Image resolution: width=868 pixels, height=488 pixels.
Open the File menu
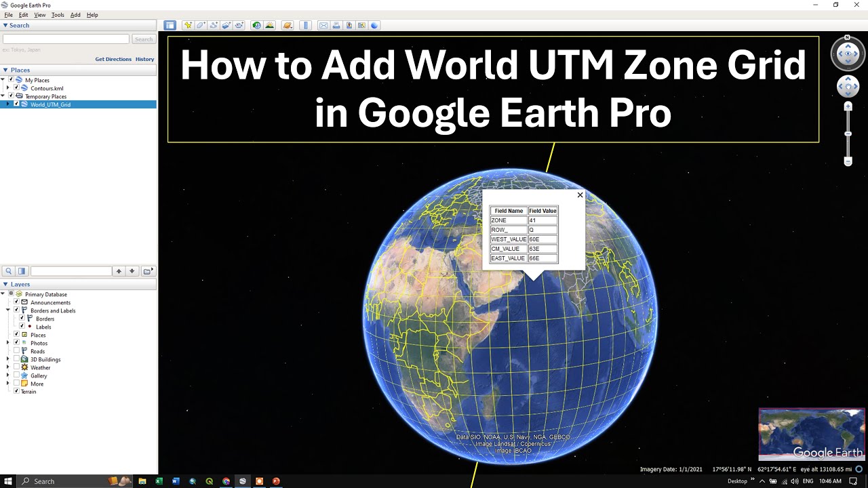pos(9,15)
